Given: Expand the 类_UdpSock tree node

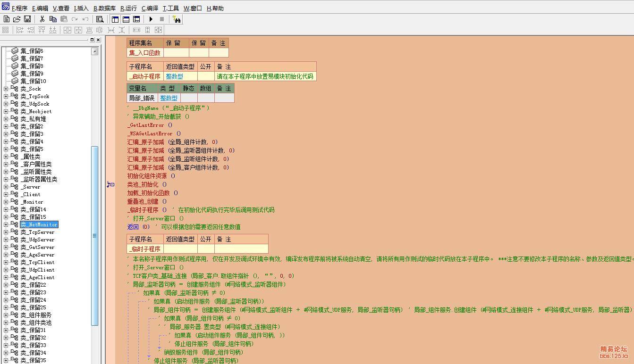Looking at the screenshot, I should (x=6, y=104).
